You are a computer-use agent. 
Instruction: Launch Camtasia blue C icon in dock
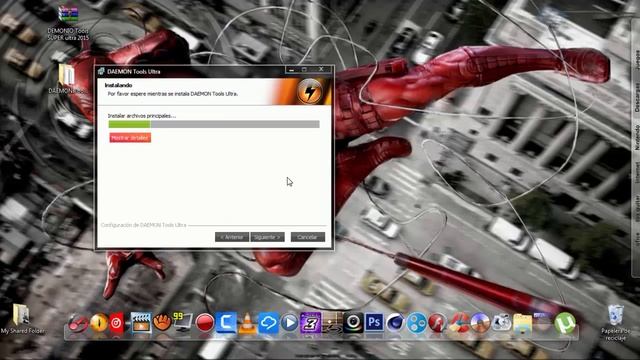pyautogui.click(x=226, y=322)
